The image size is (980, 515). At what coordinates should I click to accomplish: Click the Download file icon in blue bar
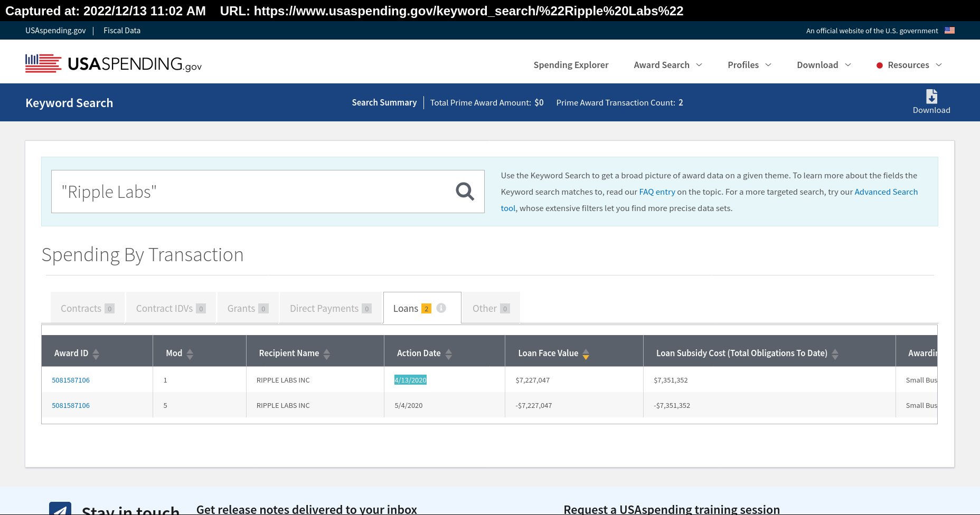[x=931, y=97]
